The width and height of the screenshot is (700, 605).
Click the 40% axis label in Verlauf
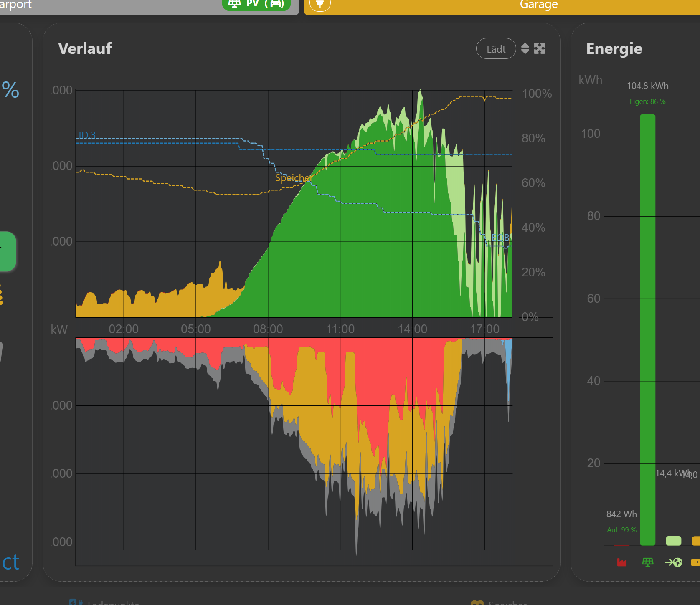[533, 228]
